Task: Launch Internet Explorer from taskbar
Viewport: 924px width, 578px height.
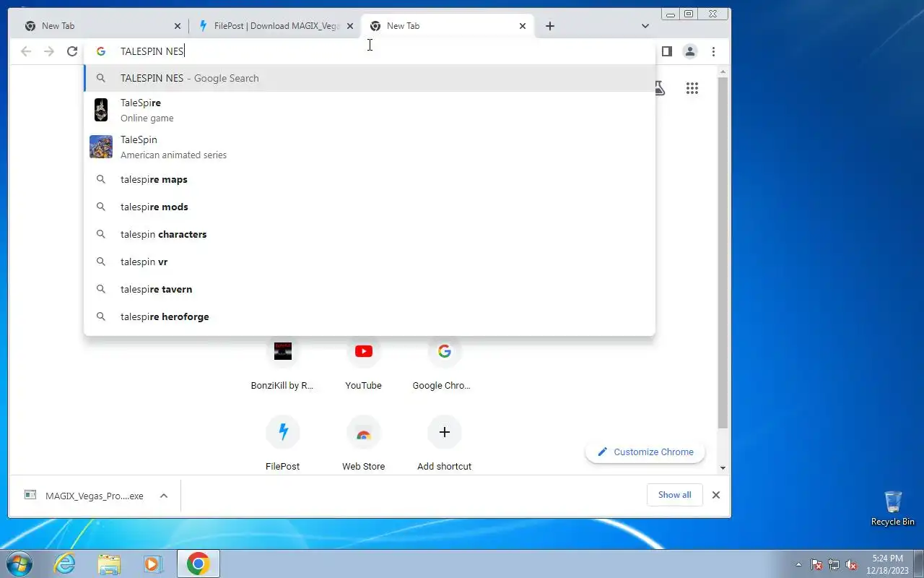Action: pyautogui.click(x=65, y=564)
